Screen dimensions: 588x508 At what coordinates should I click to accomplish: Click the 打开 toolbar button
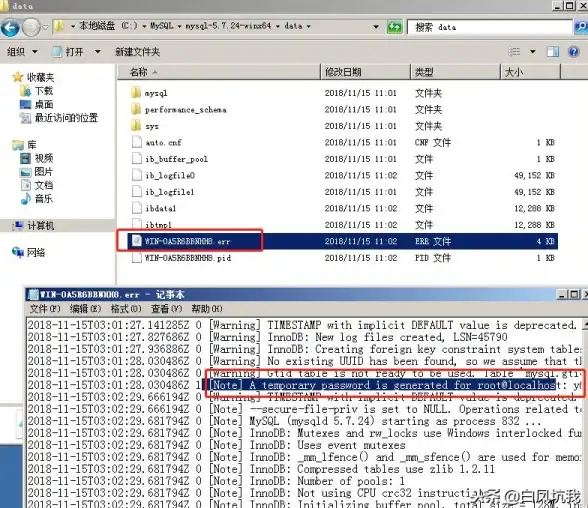68,51
